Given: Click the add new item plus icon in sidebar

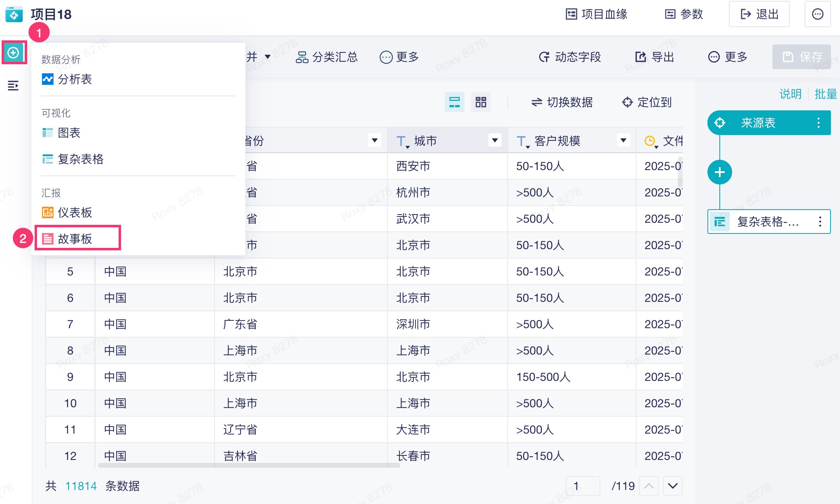Looking at the screenshot, I should [x=14, y=53].
